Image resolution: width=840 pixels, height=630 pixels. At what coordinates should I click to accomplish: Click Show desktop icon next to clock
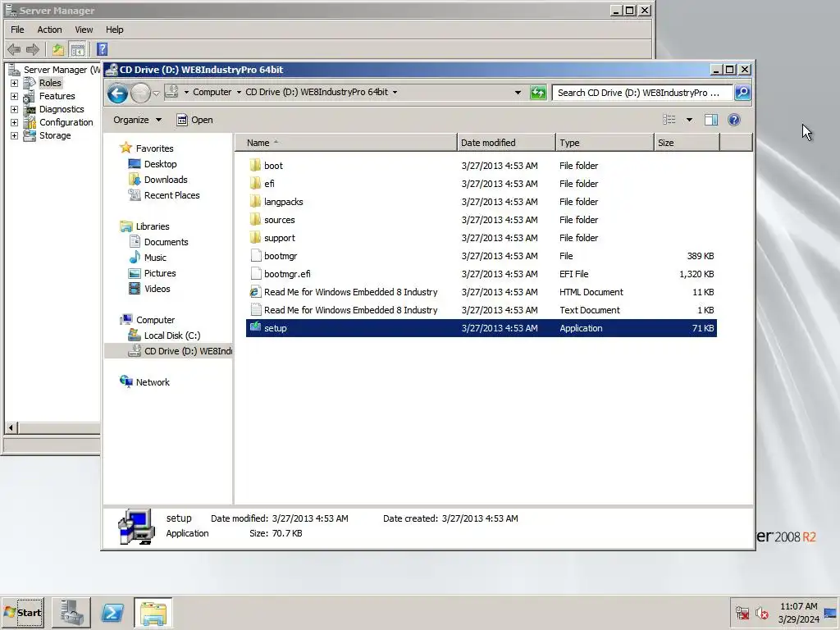pyautogui.click(x=831, y=613)
